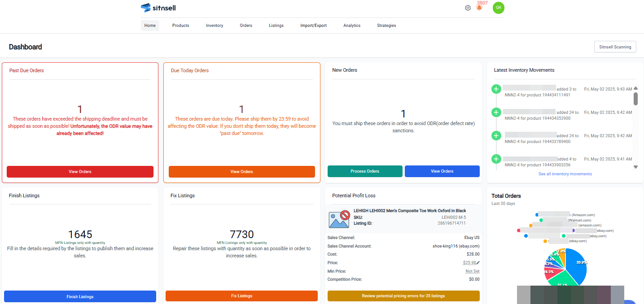Viewport: 644px width, 304px height.
Task: Click the Past Due Orders card title
Action: [x=26, y=70]
